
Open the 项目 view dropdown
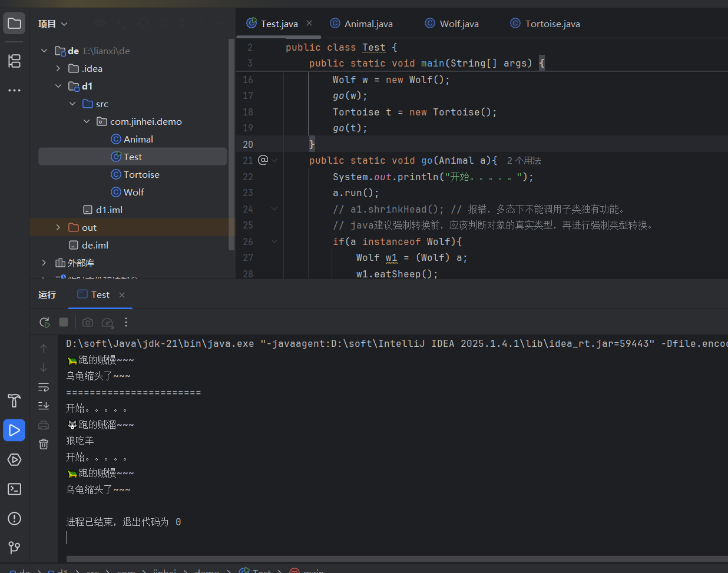(x=53, y=24)
